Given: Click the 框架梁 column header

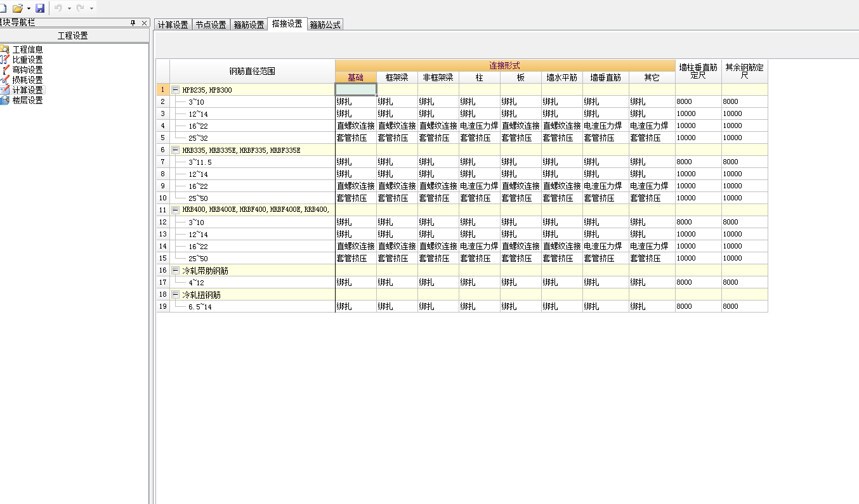Looking at the screenshot, I should click(x=397, y=77).
